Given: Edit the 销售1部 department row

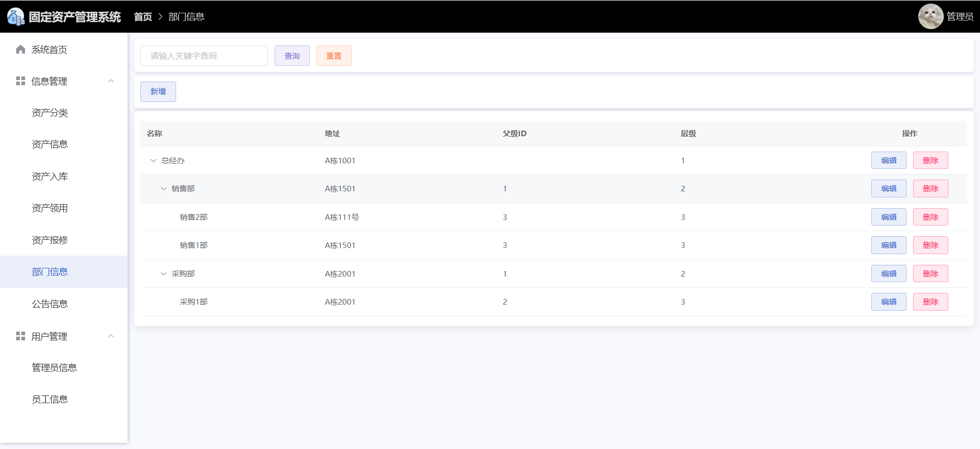Looking at the screenshot, I should coord(889,245).
